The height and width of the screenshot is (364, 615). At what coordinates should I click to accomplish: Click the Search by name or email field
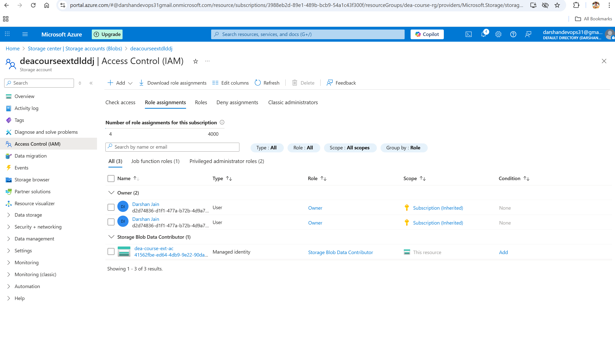click(172, 147)
